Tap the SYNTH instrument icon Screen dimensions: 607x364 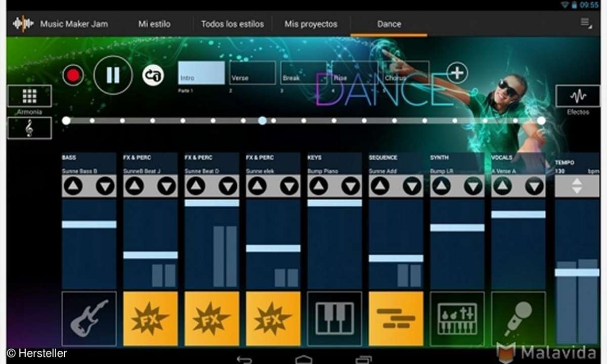click(x=457, y=318)
